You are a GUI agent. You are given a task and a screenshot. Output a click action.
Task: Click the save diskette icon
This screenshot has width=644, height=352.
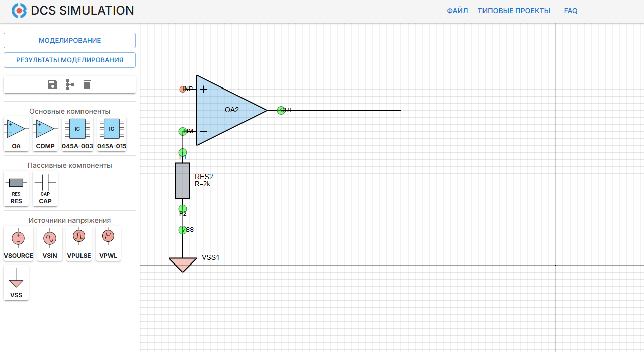click(x=52, y=84)
